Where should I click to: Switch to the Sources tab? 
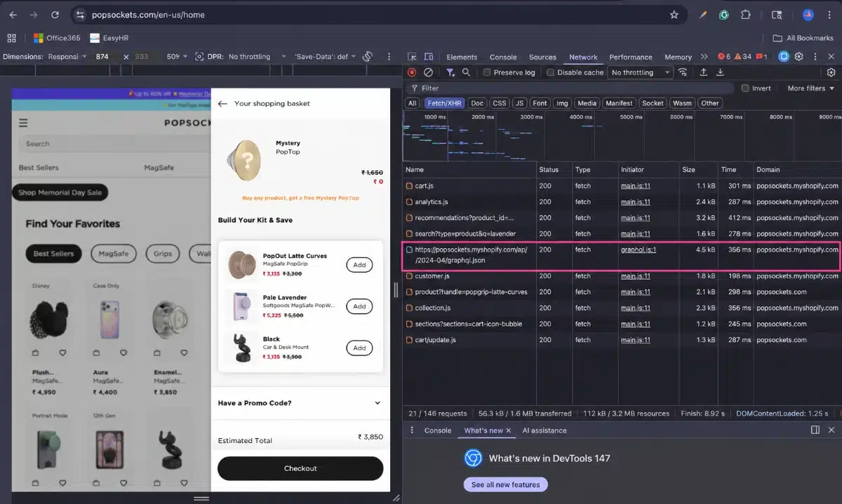click(x=542, y=57)
